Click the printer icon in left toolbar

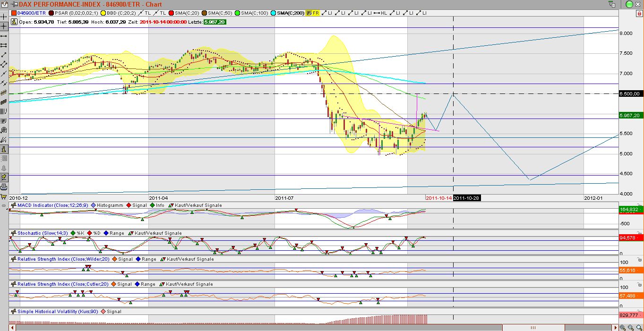point(4,187)
